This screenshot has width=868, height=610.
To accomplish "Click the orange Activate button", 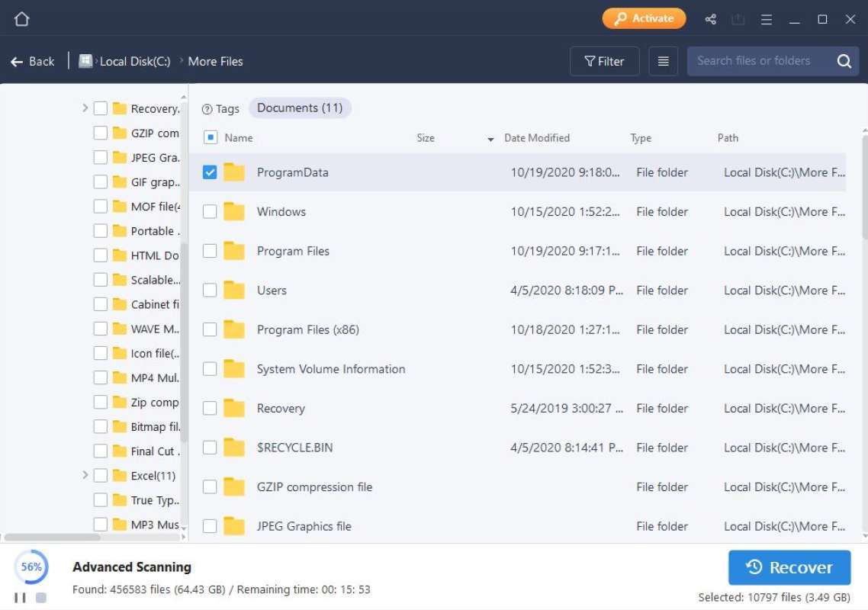I will coord(644,17).
